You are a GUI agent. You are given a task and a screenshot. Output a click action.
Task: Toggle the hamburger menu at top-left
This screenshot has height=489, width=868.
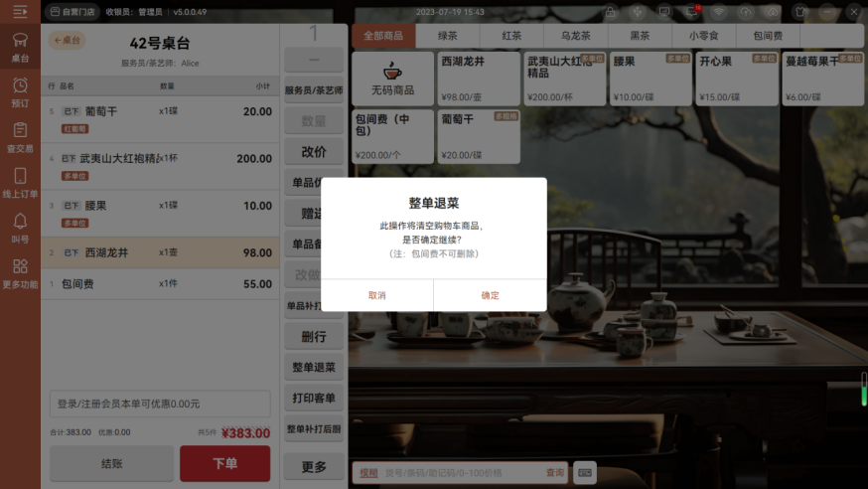(20, 12)
